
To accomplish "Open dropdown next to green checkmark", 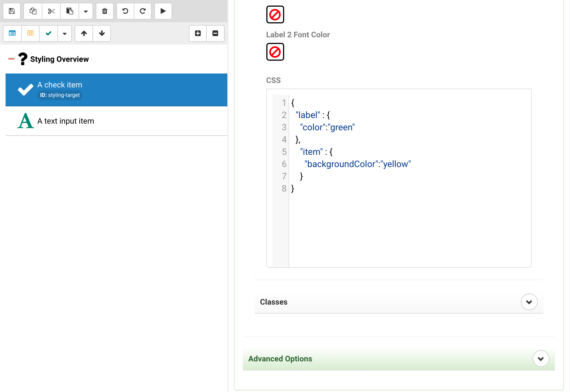I will [65, 33].
